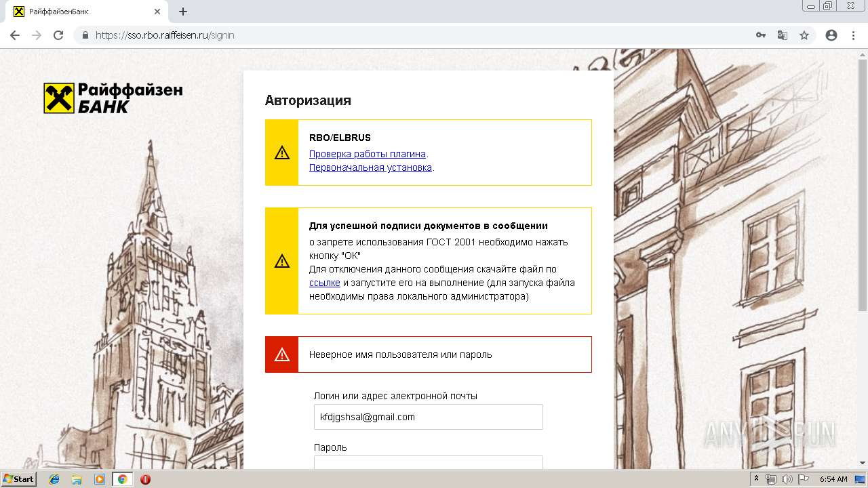Open the media player taskbar icon
This screenshot has height=488, width=868.
[x=100, y=479]
